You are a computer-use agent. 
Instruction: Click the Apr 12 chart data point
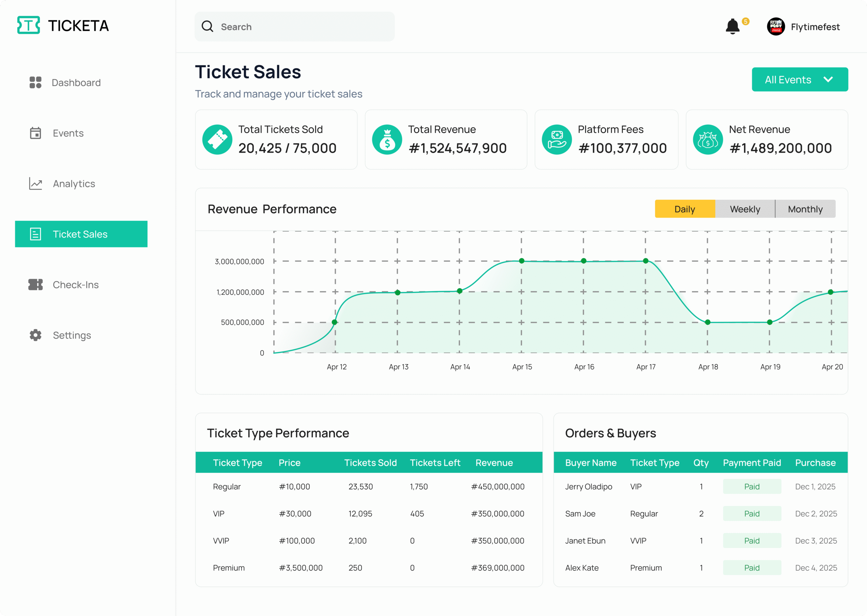[335, 322]
